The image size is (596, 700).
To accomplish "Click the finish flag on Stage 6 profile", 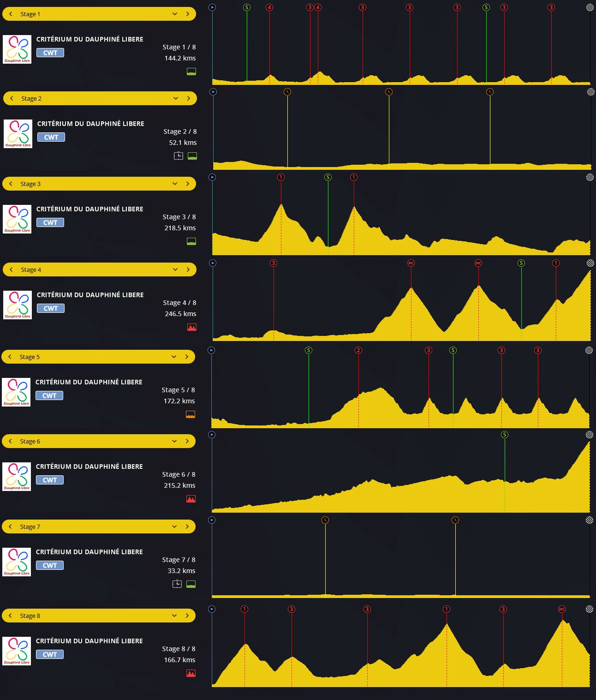I will coord(590,435).
